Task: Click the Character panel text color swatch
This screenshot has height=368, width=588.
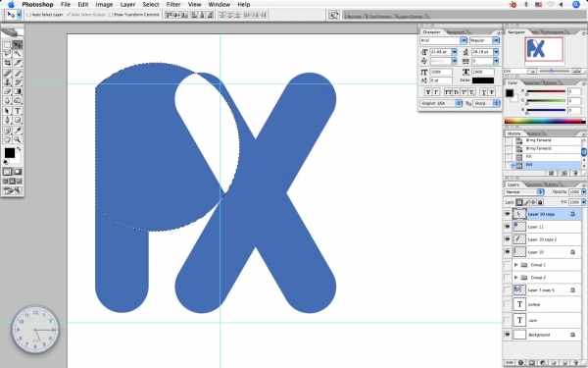Action: [x=483, y=80]
